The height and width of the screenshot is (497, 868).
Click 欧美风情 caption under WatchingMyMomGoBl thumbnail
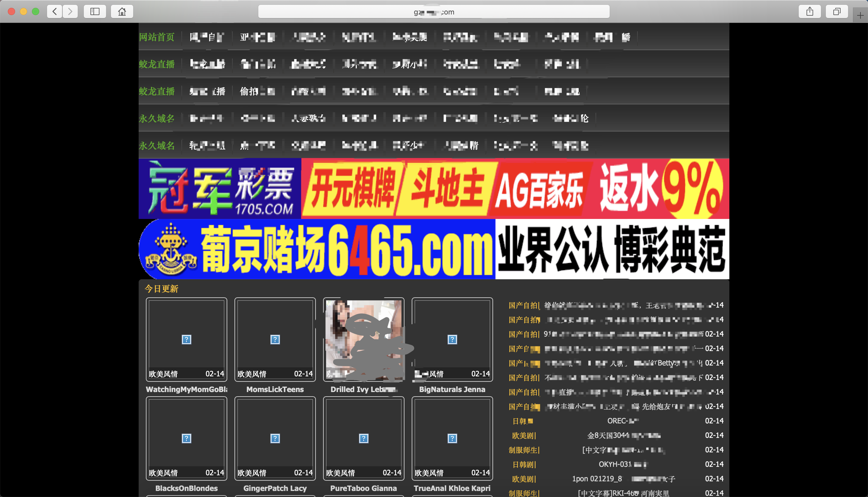coord(163,374)
